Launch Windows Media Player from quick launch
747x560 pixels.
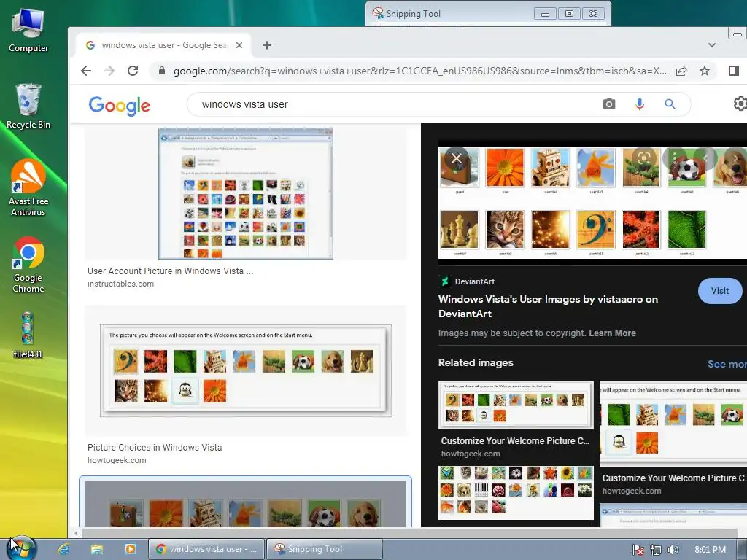(130, 549)
